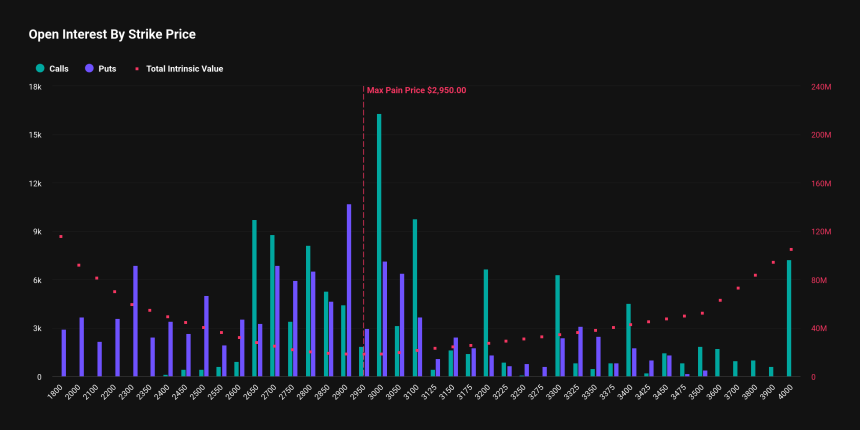
Task: Click the Puts bar at strike 1800
Action: coord(63,353)
